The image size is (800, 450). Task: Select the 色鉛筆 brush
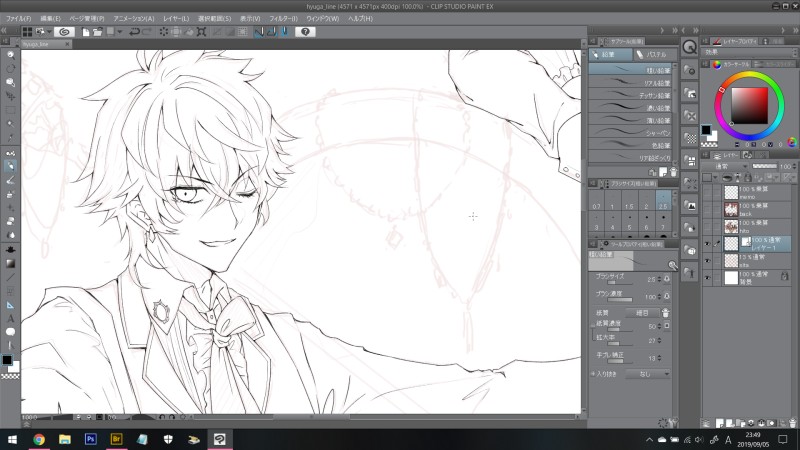(x=630, y=145)
